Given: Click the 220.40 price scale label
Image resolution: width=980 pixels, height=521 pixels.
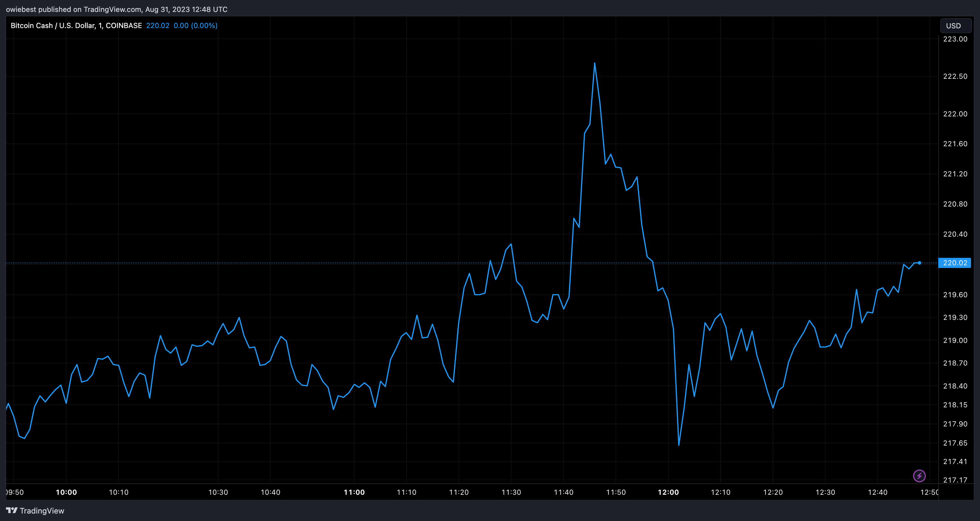Looking at the screenshot, I should (x=955, y=234).
